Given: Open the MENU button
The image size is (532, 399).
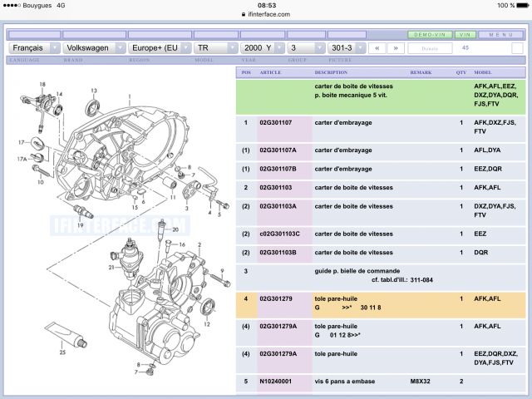Looking at the screenshot, I should (x=501, y=35).
